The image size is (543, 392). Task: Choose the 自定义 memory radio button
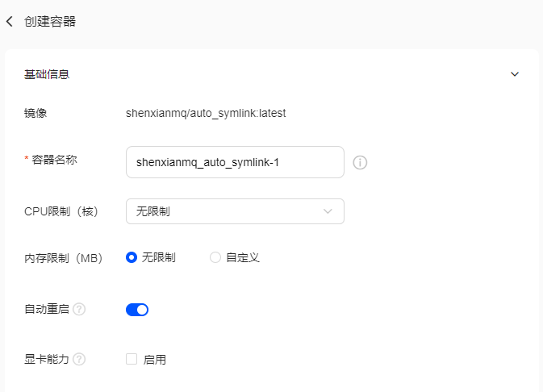click(x=215, y=257)
